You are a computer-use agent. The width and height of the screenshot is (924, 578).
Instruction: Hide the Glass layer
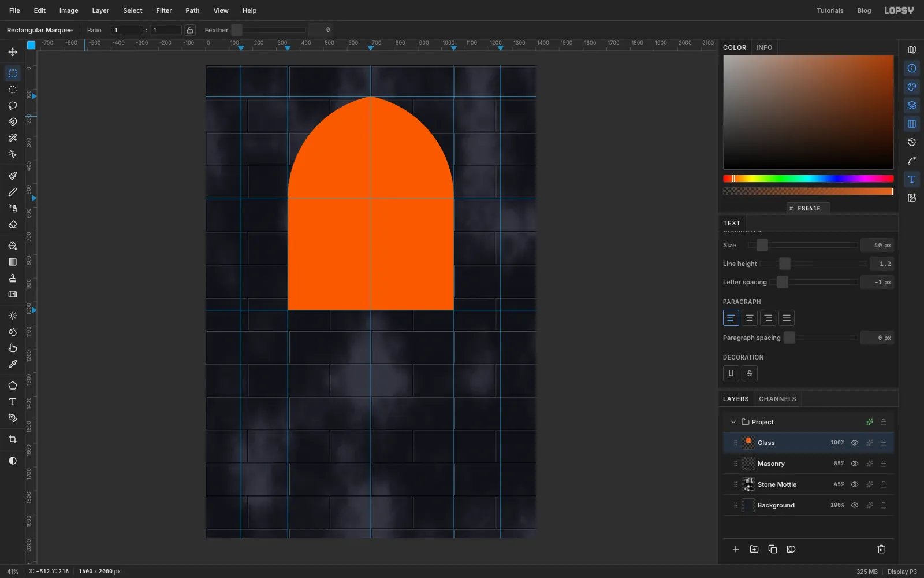tap(855, 443)
